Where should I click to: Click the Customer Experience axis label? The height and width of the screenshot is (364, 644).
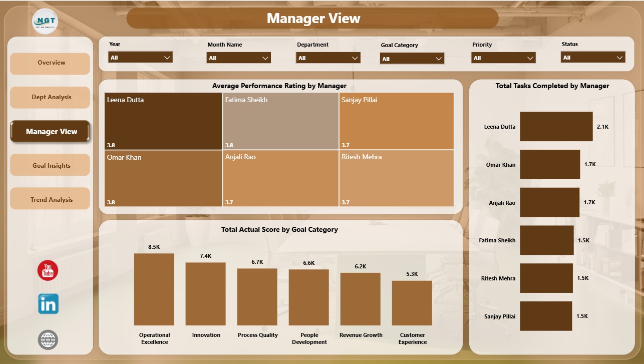(413, 338)
